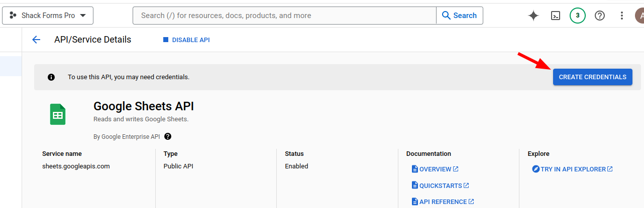The height and width of the screenshot is (208, 644).
Task: Click the API/Service Details page title
Action: point(92,40)
